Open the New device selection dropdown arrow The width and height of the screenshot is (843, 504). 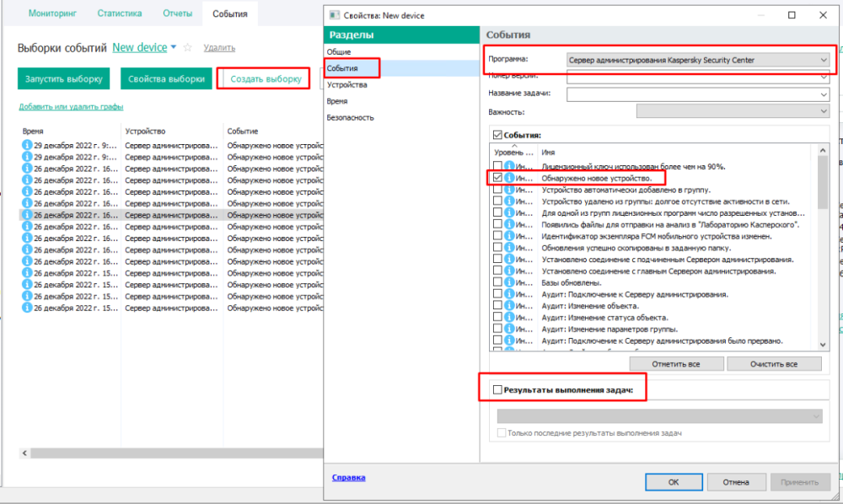[x=174, y=48]
